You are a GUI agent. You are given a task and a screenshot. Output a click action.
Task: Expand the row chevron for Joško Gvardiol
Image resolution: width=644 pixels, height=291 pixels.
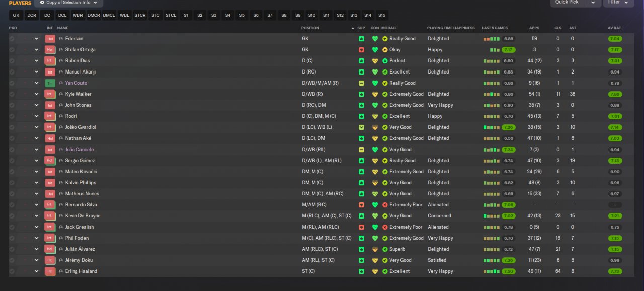click(x=36, y=127)
